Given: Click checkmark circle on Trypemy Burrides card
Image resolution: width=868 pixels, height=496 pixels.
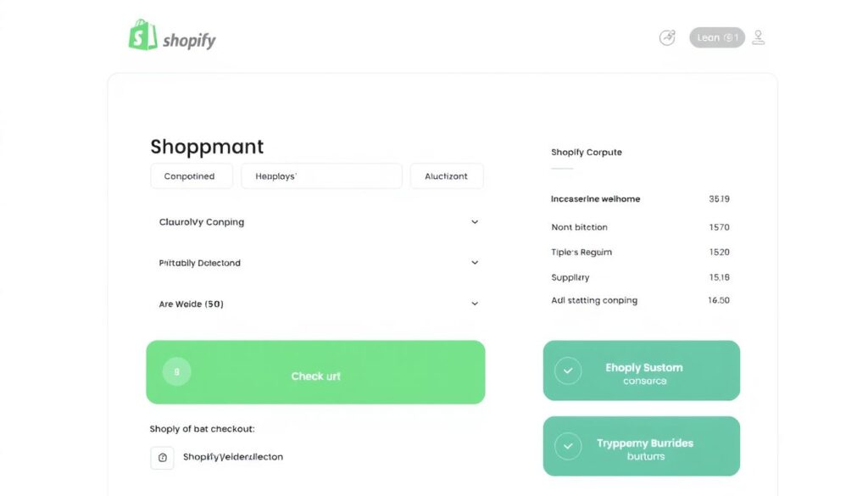Looking at the screenshot, I should [567, 446].
